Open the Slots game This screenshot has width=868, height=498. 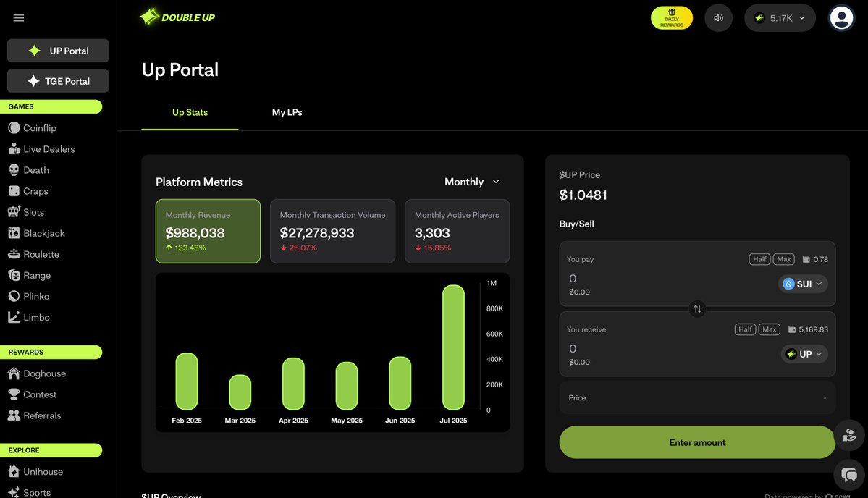click(26, 212)
